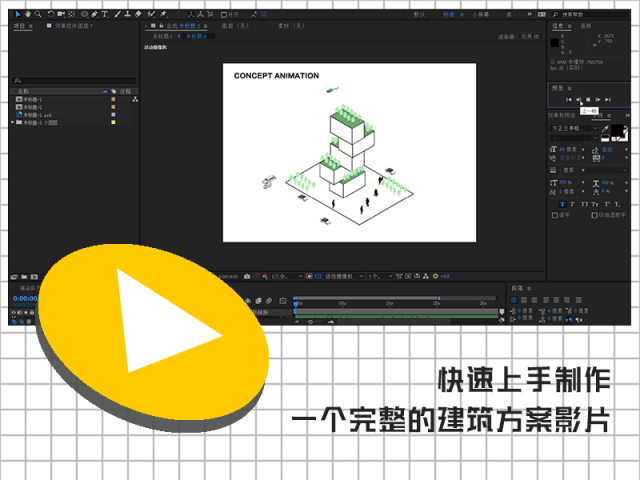Open the viewer resolution dropdown
The height and width of the screenshot is (480, 640).
point(287,276)
